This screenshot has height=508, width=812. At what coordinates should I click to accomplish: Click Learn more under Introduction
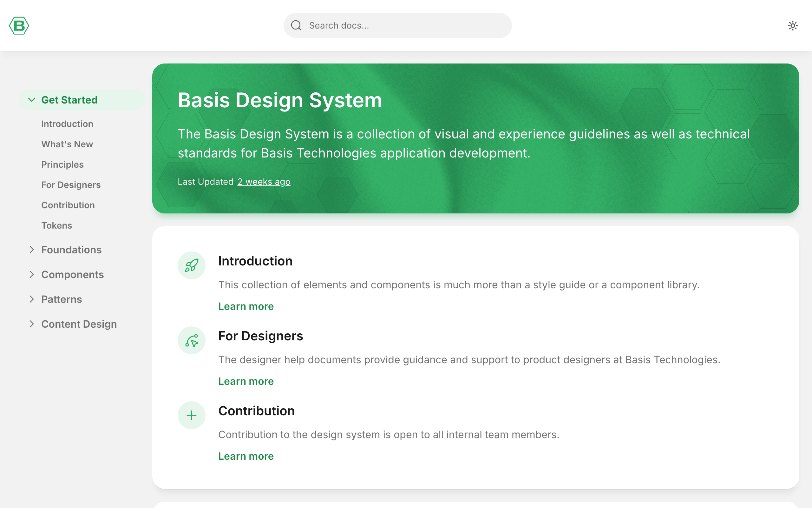pos(246,306)
